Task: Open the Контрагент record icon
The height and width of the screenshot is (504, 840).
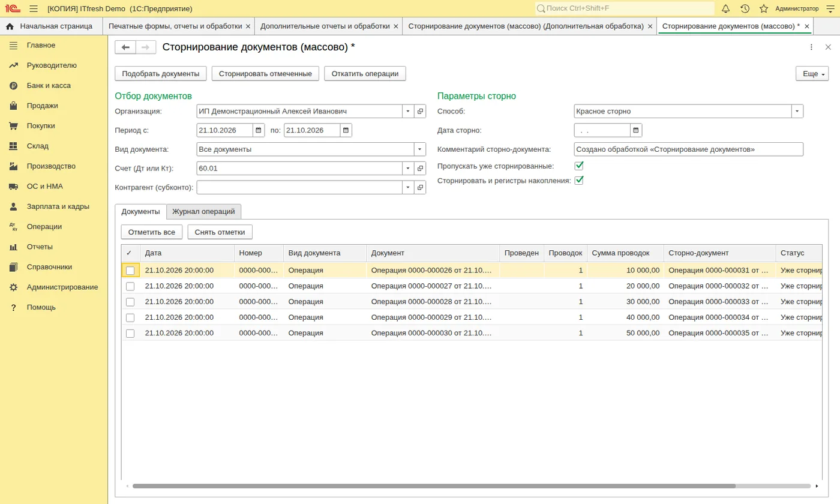Action: point(420,188)
